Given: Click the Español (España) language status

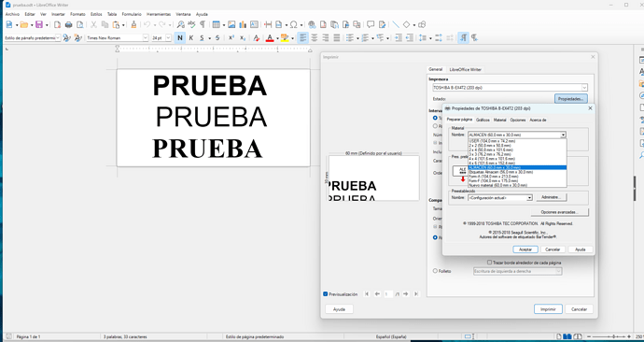Looking at the screenshot, I should pos(391,336).
